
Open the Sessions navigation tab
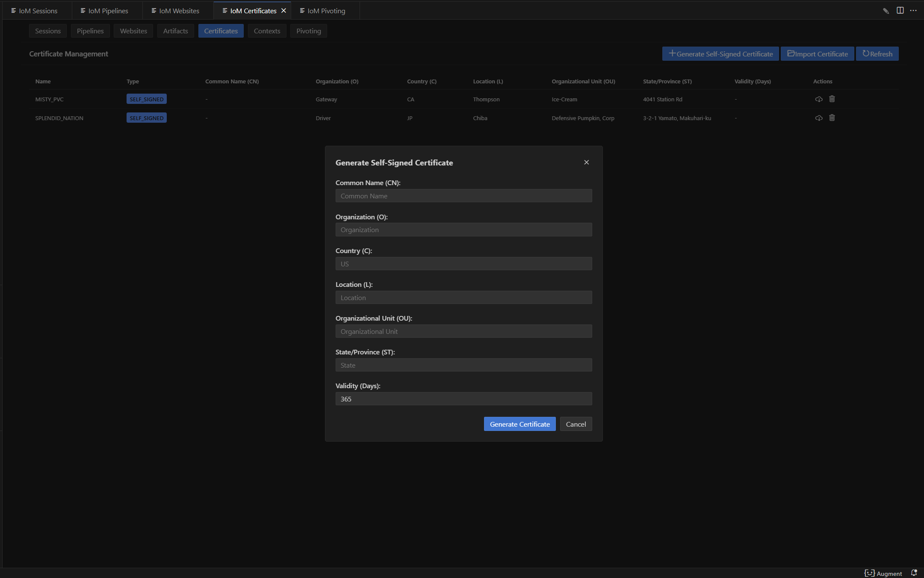pos(48,31)
